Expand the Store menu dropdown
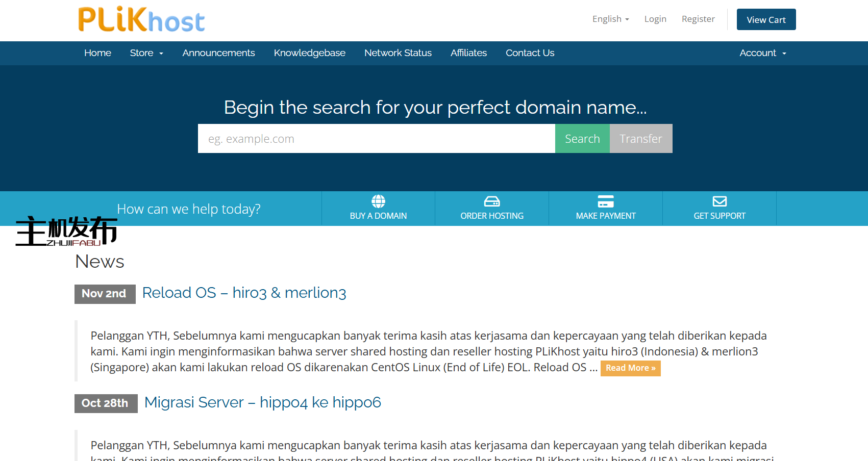 click(x=146, y=53)
